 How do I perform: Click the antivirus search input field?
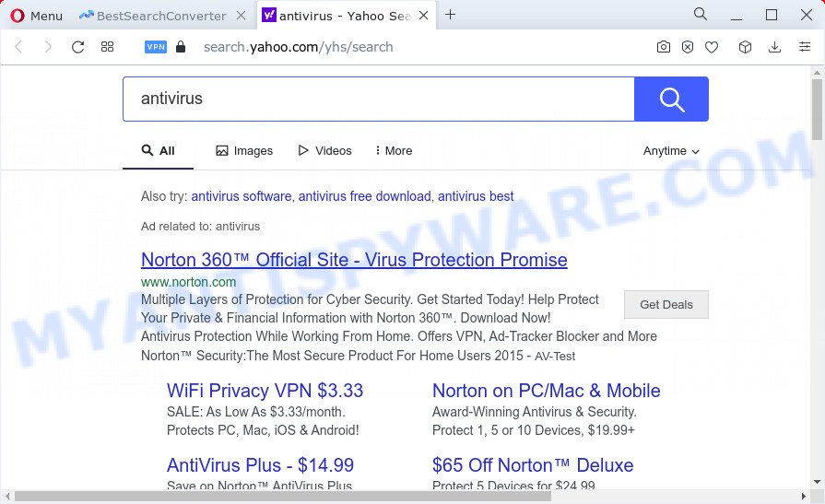click(x=379, y=99)
